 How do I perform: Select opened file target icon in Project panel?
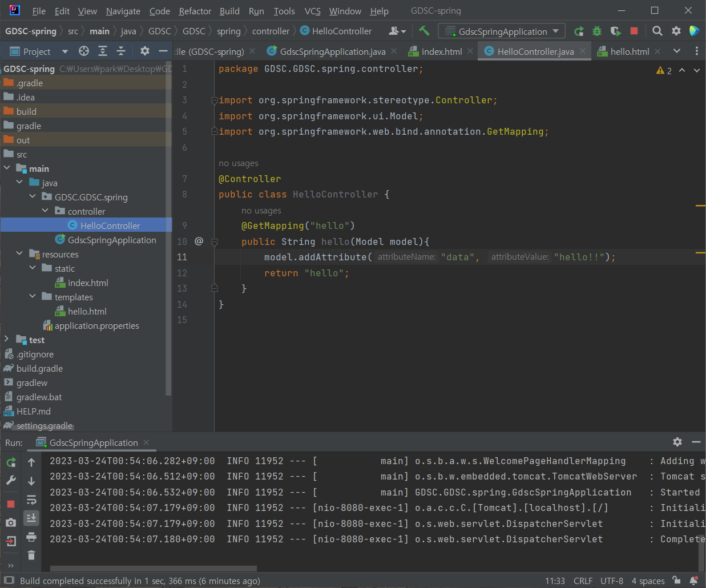click(84, 51)
